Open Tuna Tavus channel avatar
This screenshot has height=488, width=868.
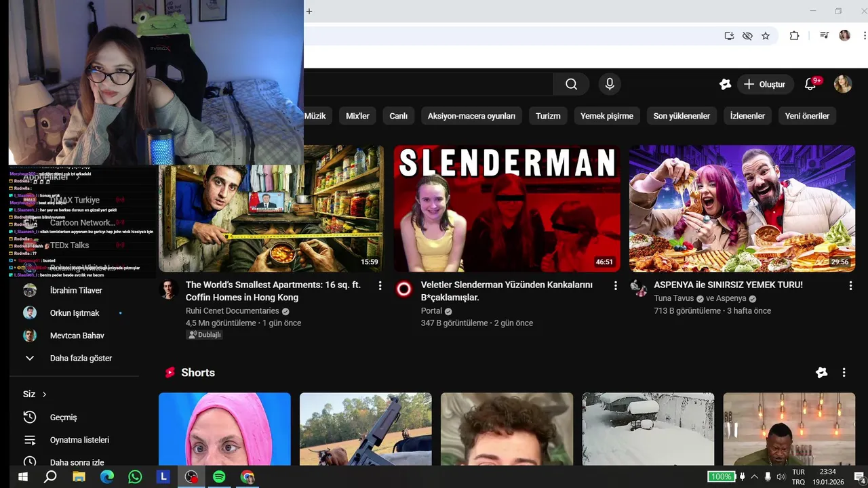639,288
